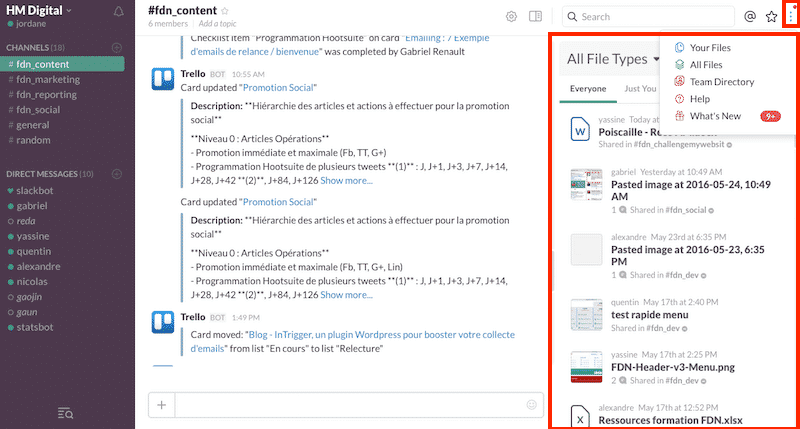Add a channel with plus icon
This screenshot has height=429, width=800.
tap(117, 48)
